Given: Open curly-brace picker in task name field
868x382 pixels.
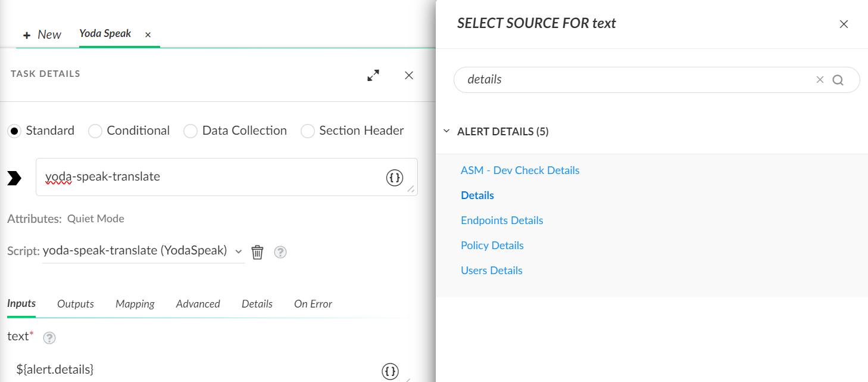Looking at the screenshot, I should (395, 178).
